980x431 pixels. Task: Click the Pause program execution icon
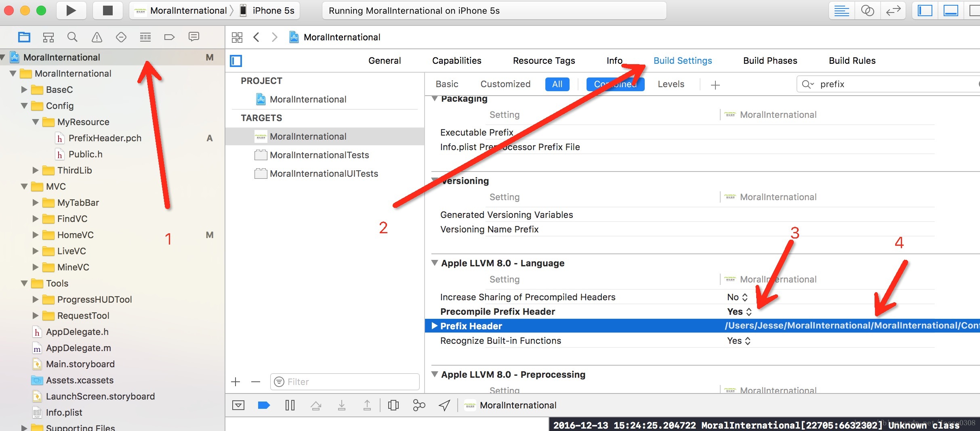click(290, 405)
